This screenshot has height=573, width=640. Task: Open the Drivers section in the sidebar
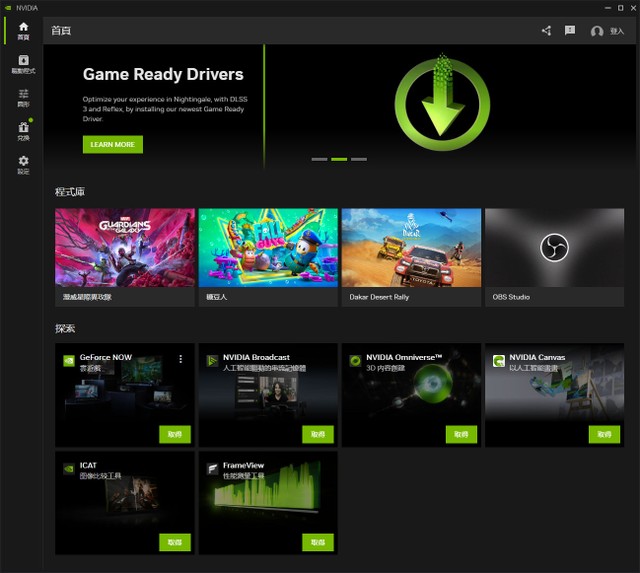(23, 64)
